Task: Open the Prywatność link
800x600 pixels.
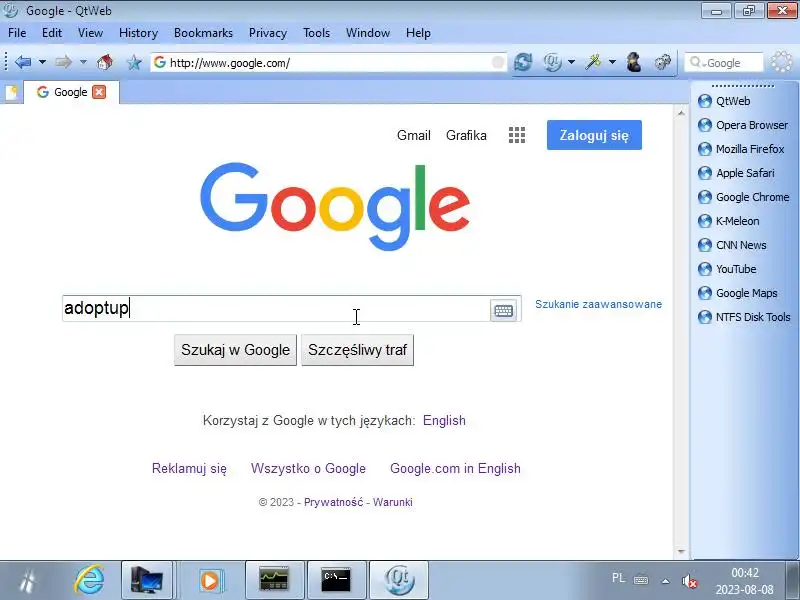Action: point(334,502)
